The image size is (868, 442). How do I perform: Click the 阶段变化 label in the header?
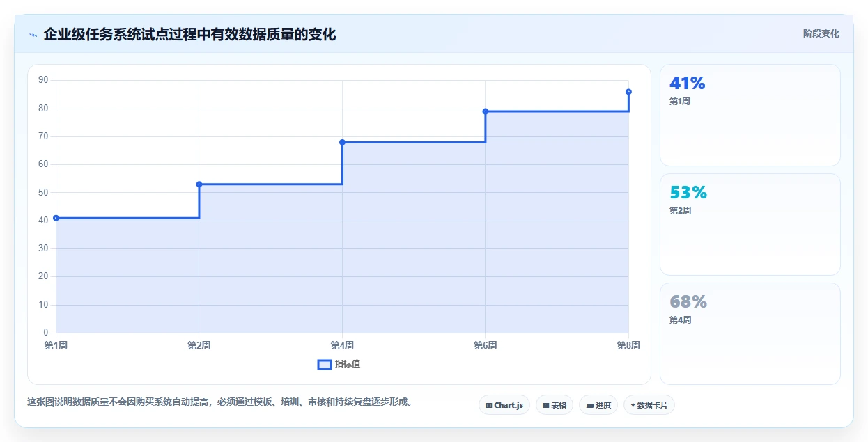[821, 33]
